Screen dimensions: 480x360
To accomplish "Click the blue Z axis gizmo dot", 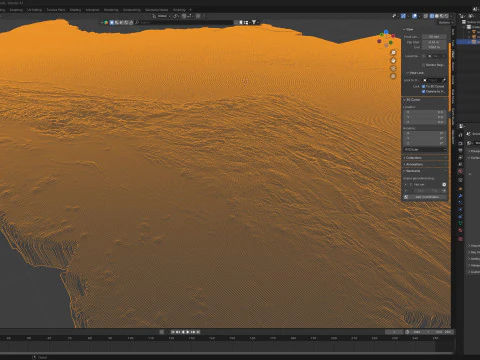I will [386, 32].
